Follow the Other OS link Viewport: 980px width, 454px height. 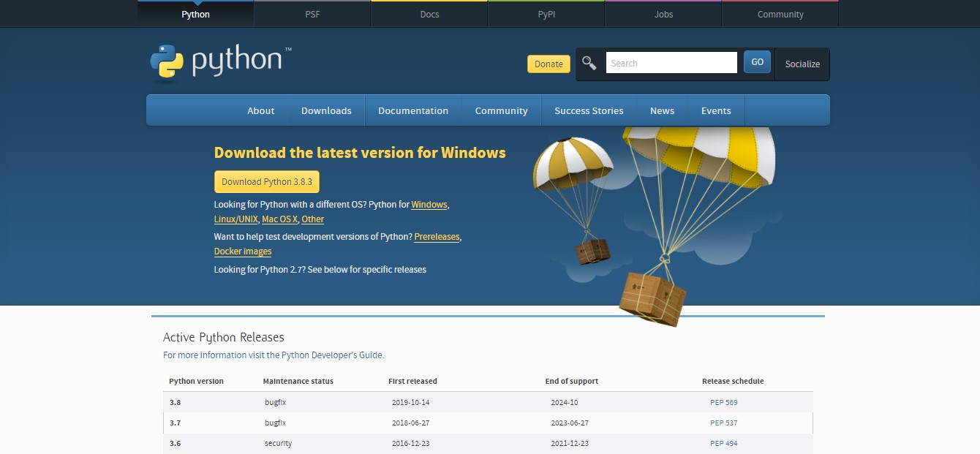point(312,219)
